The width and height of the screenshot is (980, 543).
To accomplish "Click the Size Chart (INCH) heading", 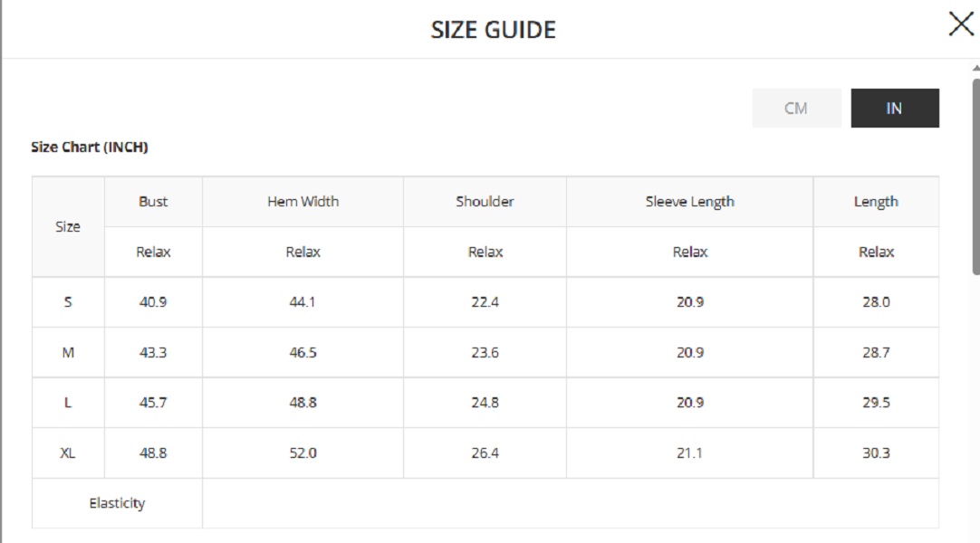I will tap(90, 147).
